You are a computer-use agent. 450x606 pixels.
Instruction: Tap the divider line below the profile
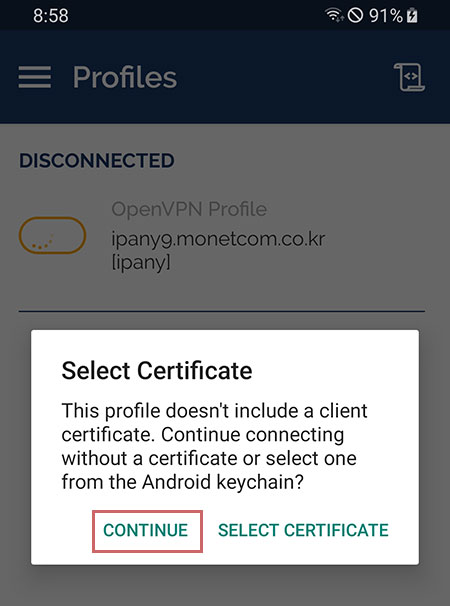[222, 311]
